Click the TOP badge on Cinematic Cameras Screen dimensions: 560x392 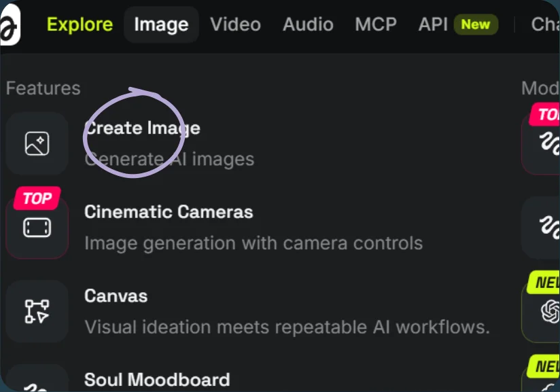click(x=37, y=198)
